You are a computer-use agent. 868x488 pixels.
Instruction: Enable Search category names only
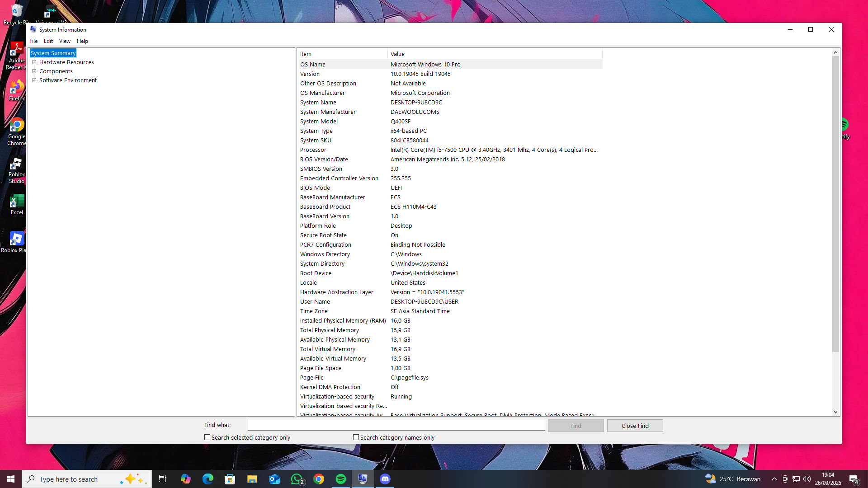click(356, 437)
